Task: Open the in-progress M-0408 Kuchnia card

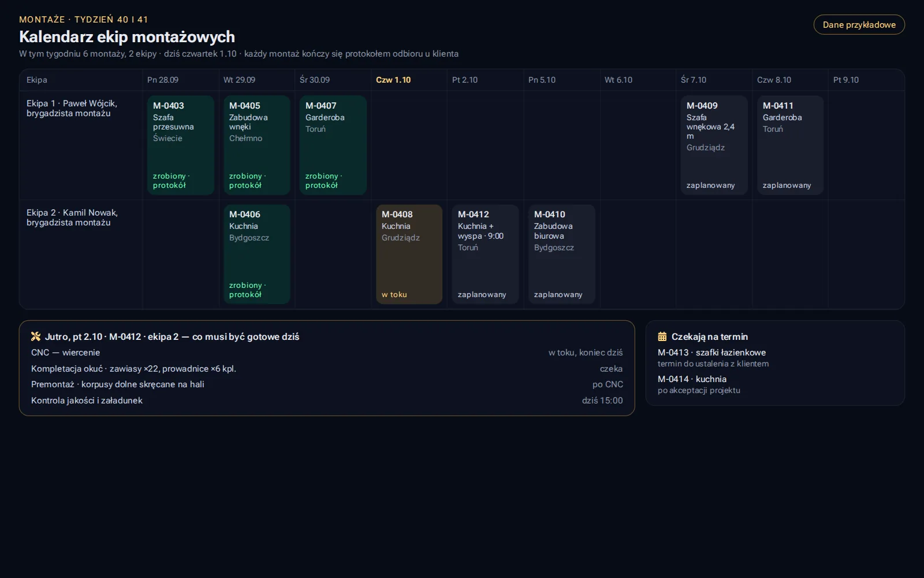Action: click(x=409, y=254)
